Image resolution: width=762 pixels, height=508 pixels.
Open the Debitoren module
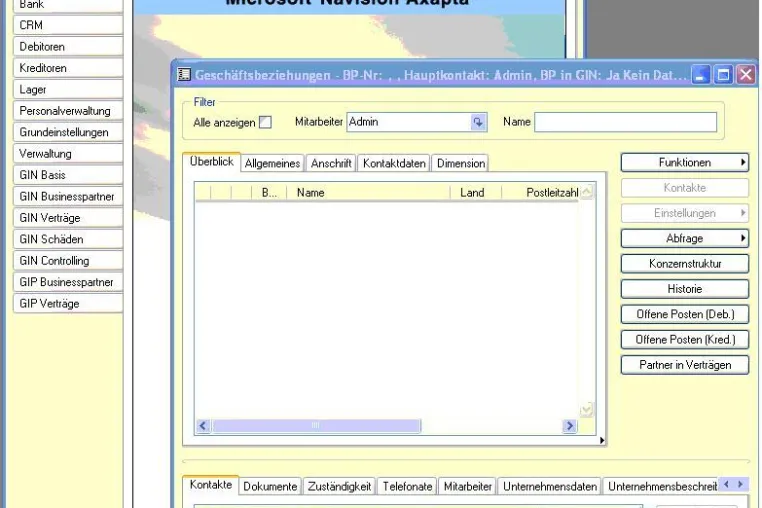(x=68, y=46)
